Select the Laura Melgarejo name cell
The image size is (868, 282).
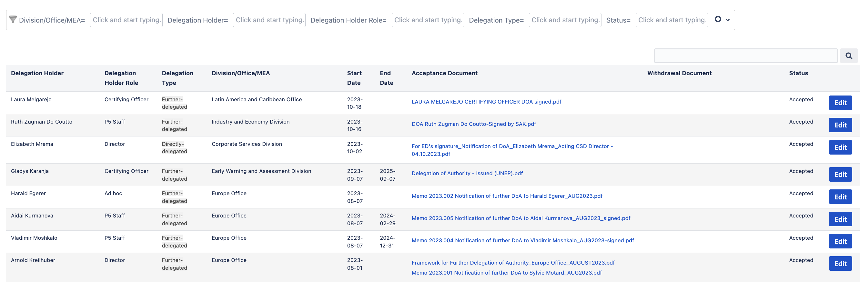[x=31, y=99]
